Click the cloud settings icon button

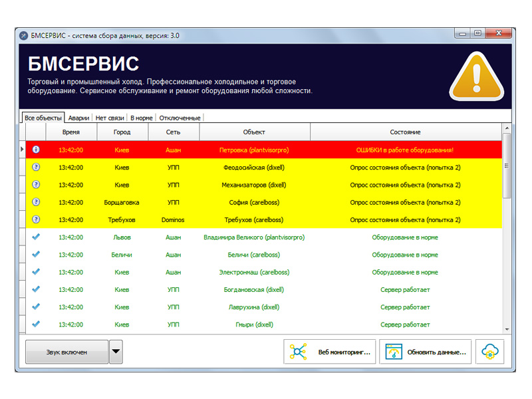click(489, 351)
